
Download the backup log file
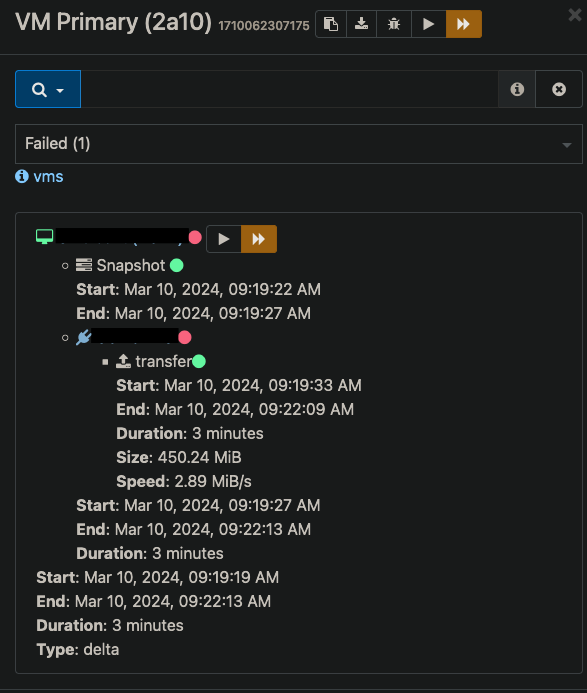tap(361, 24)
